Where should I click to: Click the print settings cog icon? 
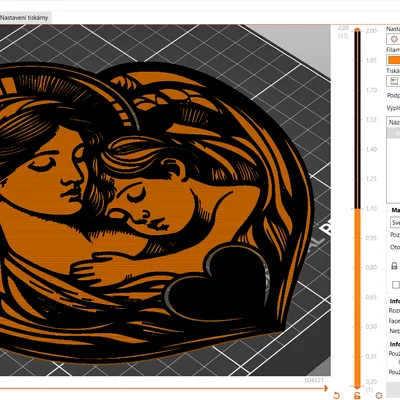[x=394, y=39]
